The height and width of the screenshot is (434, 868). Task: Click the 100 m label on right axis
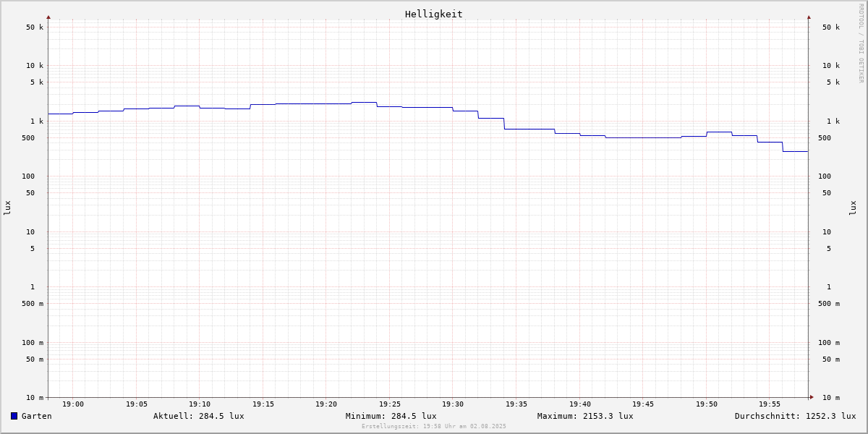pos(829,343)
